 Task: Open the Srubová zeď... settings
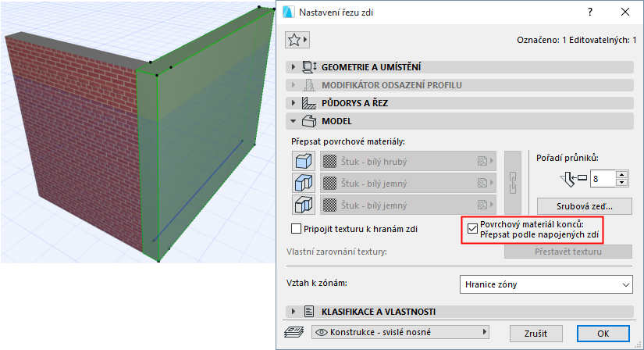(x=585, y=206)
